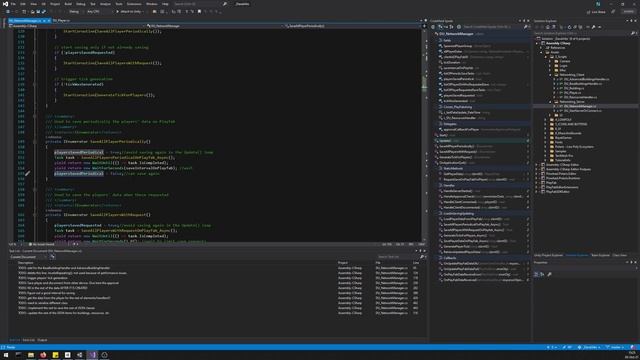Click the CodeMaid Spade settings gear icon

[x=459, y=27]
